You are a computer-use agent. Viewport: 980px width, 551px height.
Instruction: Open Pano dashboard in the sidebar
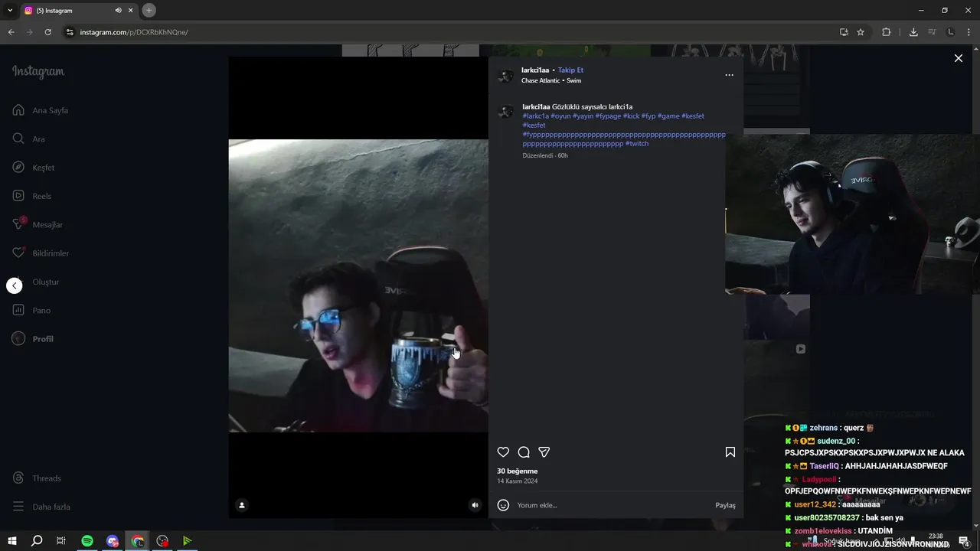[x=31, y=311]
